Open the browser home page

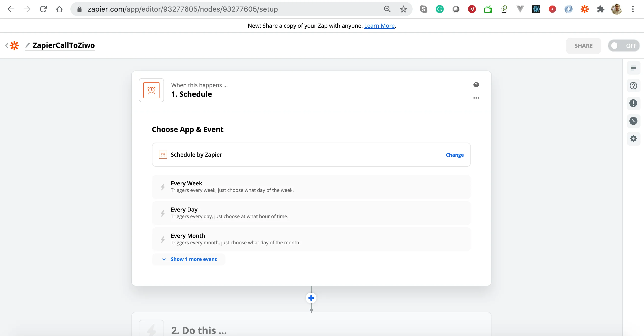coord(59,9)
